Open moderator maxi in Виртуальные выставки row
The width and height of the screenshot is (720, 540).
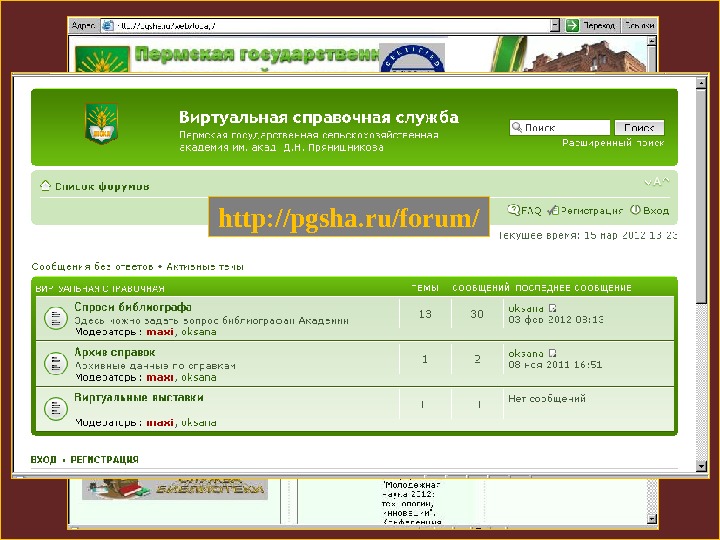tap(160, 422)
